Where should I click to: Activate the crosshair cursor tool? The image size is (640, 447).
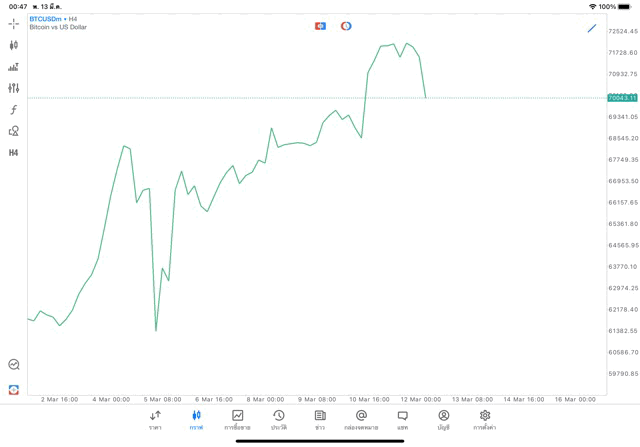pyautogui.click(x=14, y=23)
